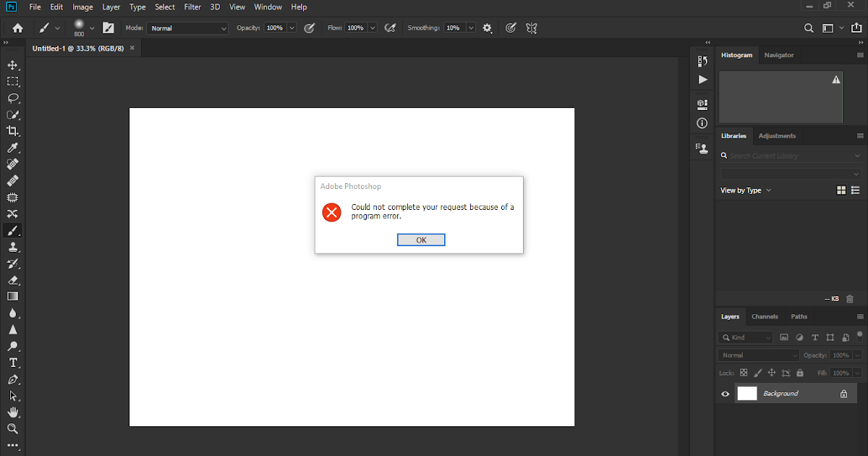Click histogram cached data warning icon

836,80
